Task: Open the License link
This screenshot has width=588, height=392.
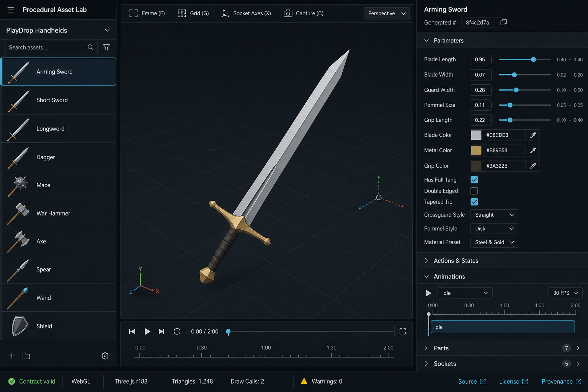Action: [x=513, y=382]
